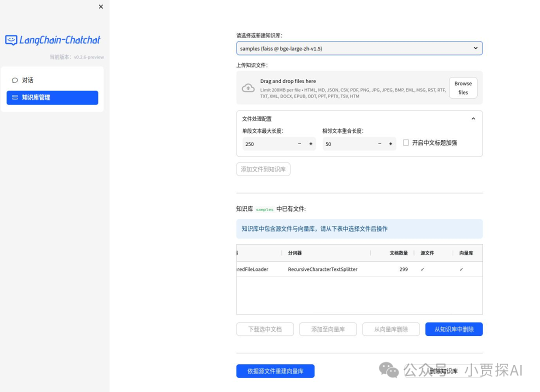This screenshot has width=540, height=392.
Task: Click the 从知识库中删除 button
Action: 454,329
